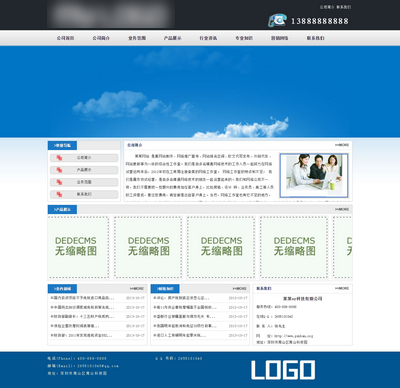This screenshot has height=388, width=400.
Task: Click MORE in the 产品展示 section header
Action: click(x=342, y=209)
